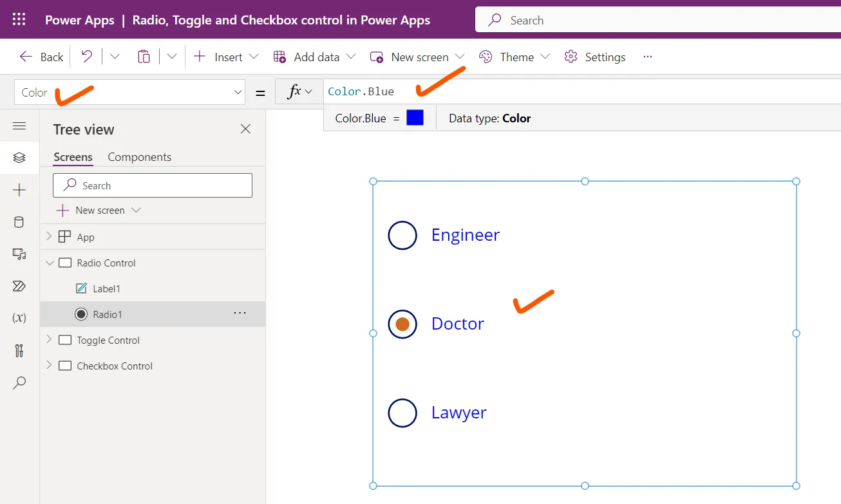The image size is (841, 504).
Task: Open the Search panel icon in sidebar
Action: pos(19,382)
